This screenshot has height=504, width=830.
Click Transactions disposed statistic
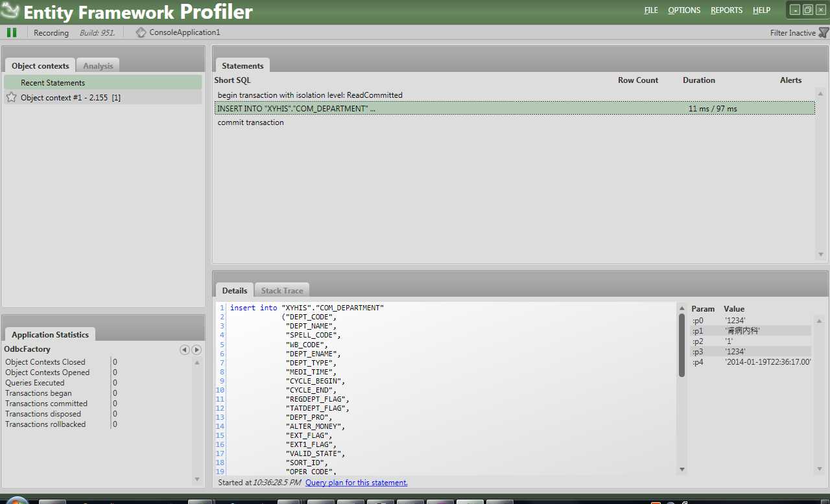pos(43,414)
